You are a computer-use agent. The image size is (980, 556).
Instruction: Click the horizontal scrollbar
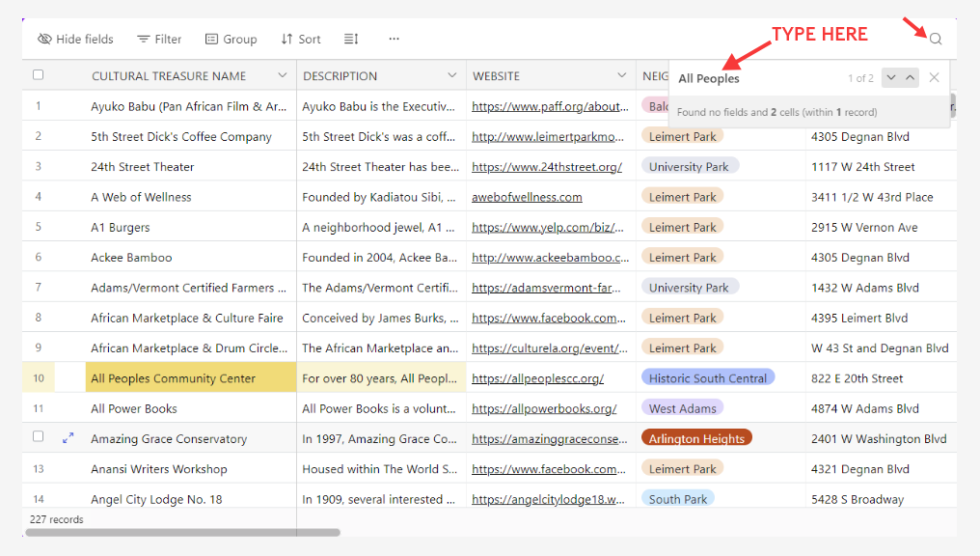tap(182, 533)
